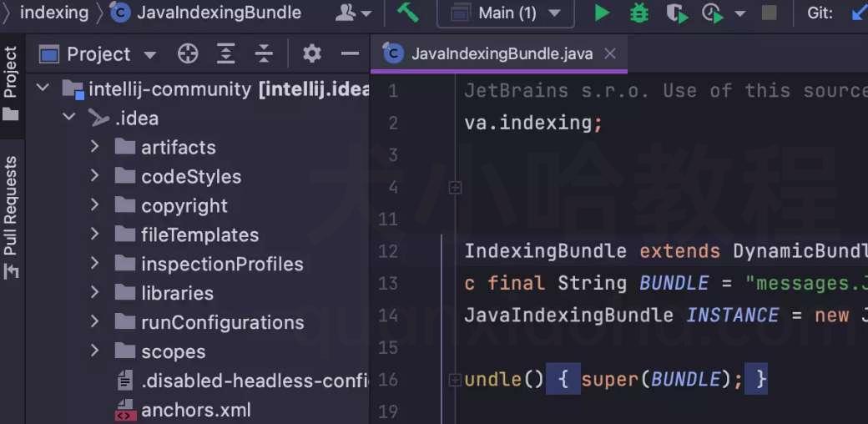Open the Pull Requests side tab
The height and width of the screenshot is (424, 868).
point(11,216)
